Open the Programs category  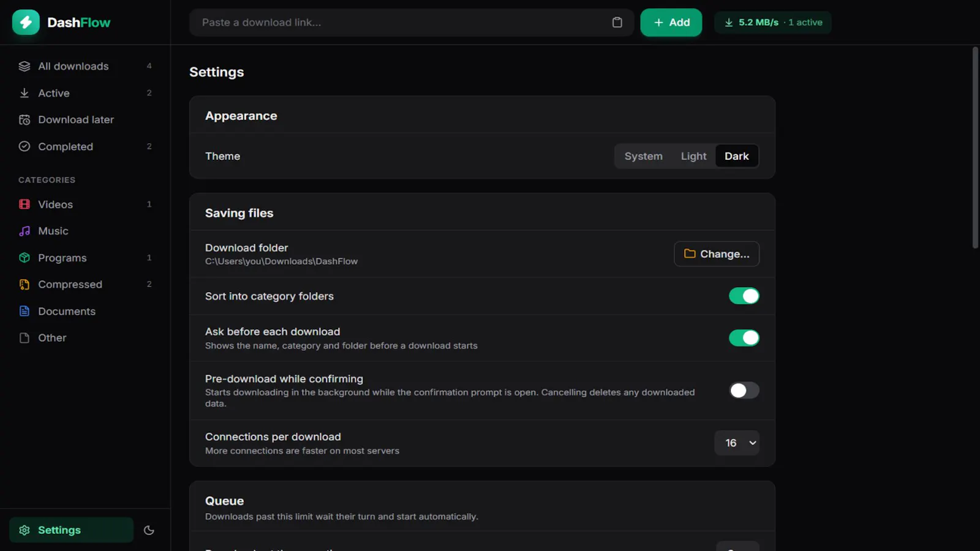point(85,258)
